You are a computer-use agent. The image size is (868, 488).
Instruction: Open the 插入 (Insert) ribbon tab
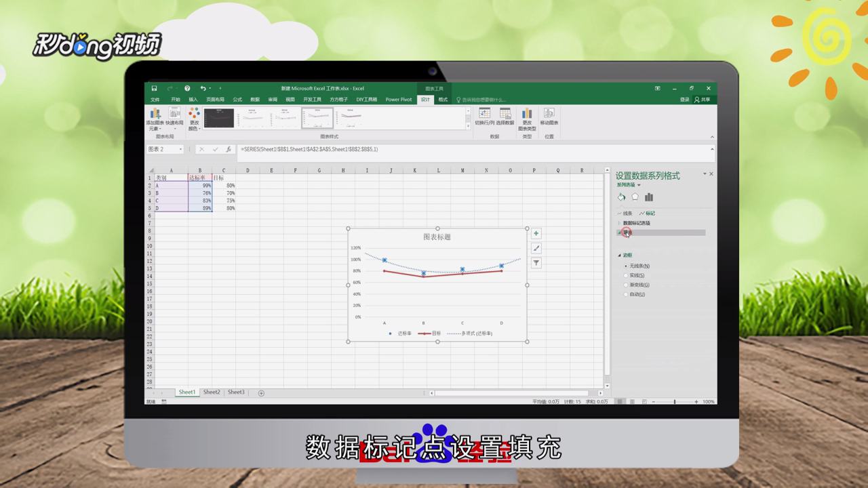193,100
